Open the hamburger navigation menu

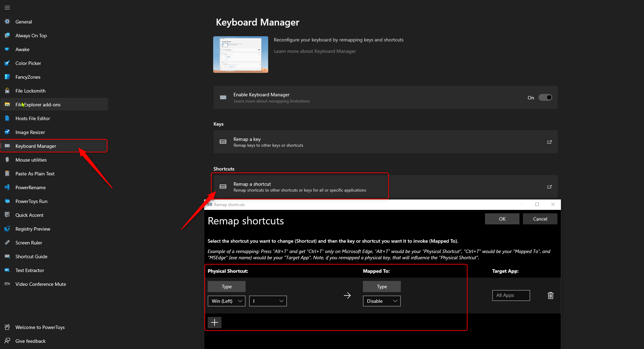(x=7, y=8)
